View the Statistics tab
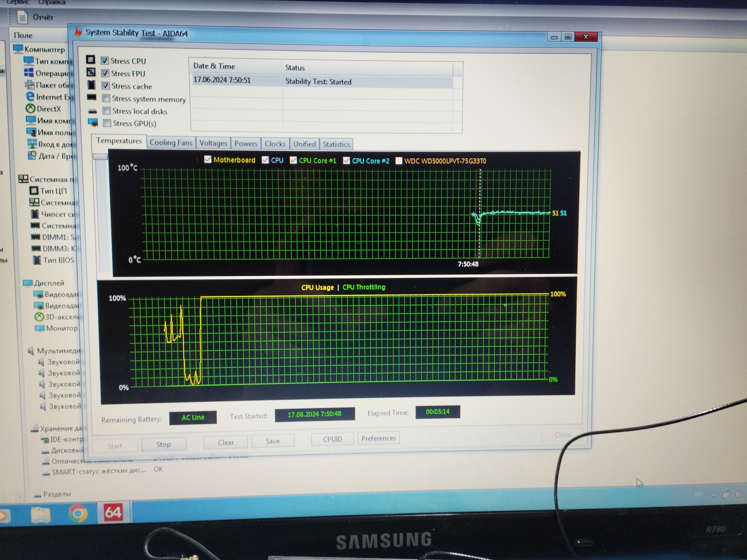 coord(337,145)
